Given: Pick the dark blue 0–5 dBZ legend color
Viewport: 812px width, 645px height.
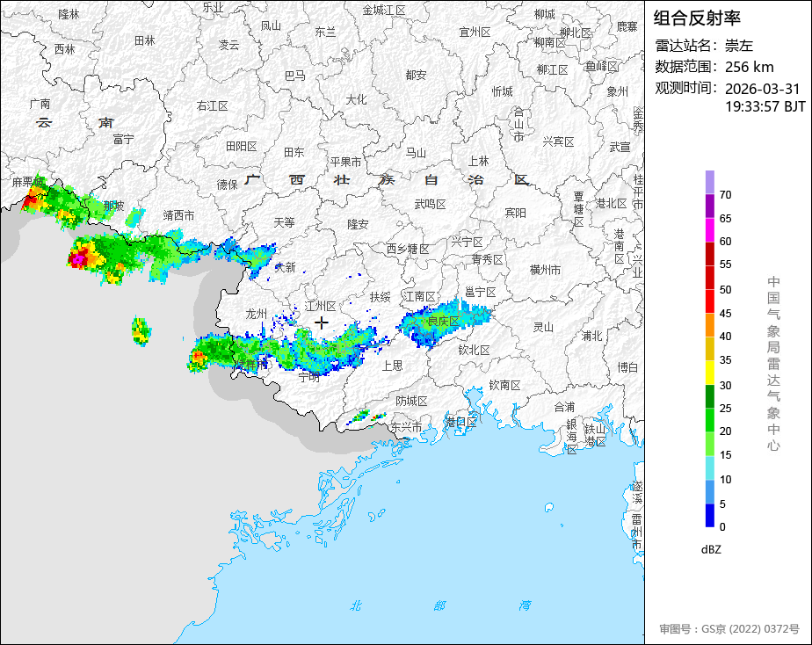Looking at the screenshot, I should pos(709,516).
